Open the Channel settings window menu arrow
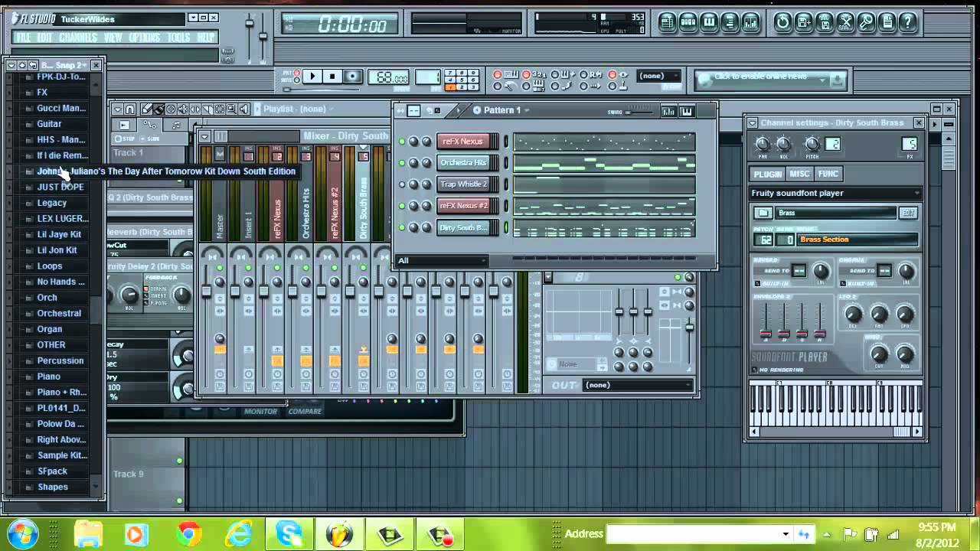The height and width of the screenshot is (551, 980). [753, 122]
